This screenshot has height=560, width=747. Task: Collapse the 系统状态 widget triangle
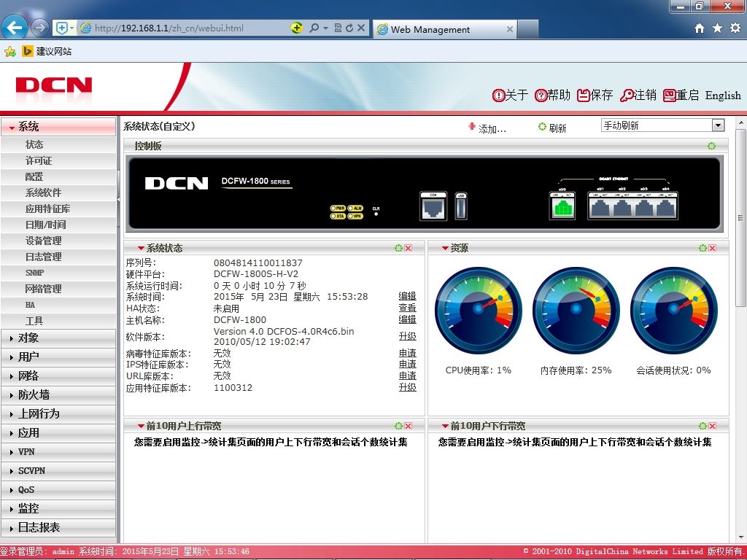pyautogui.click(x=141, y=248)
